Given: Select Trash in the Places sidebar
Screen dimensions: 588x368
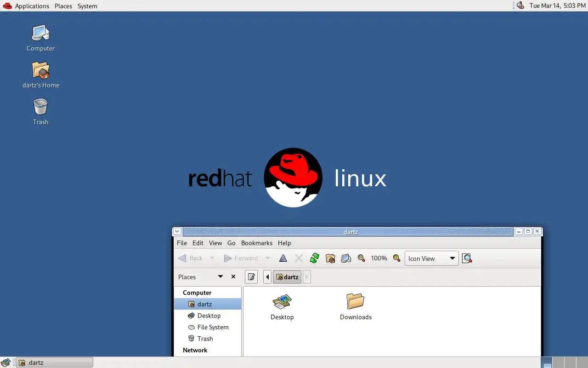Looking at the screenshot, I should (208, 339).
